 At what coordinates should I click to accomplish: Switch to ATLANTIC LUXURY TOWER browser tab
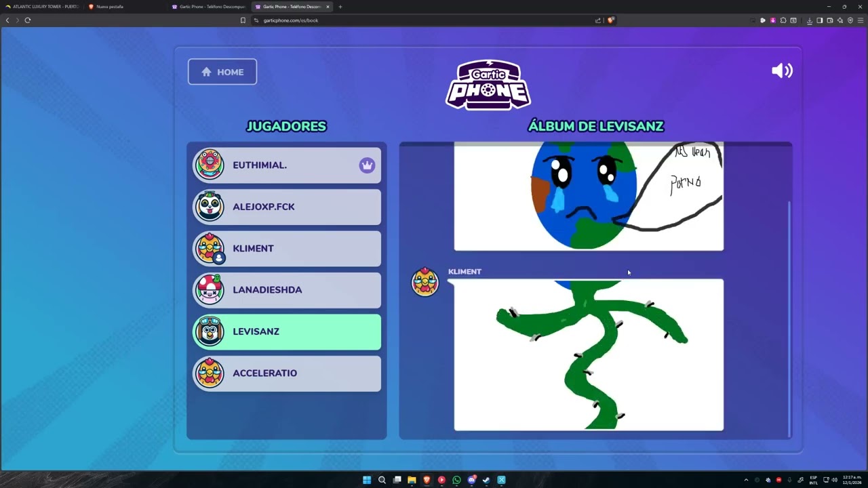[x=42, y=7]
